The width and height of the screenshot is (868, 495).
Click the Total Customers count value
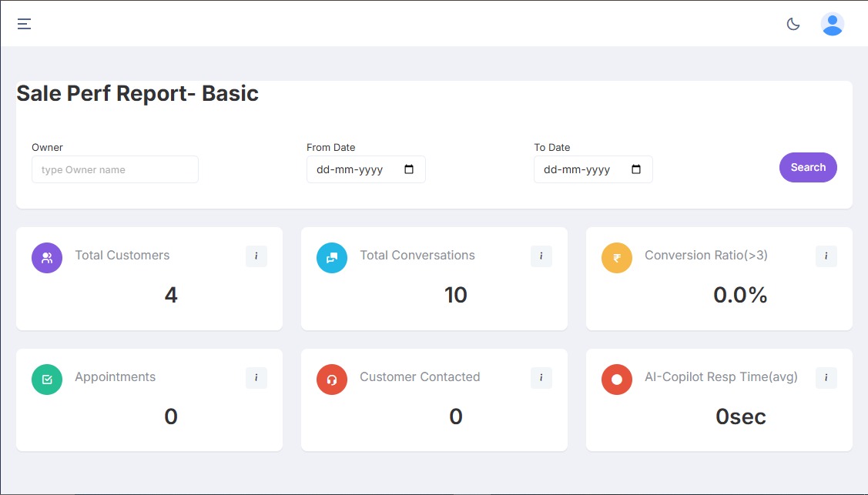pos(171,295)
